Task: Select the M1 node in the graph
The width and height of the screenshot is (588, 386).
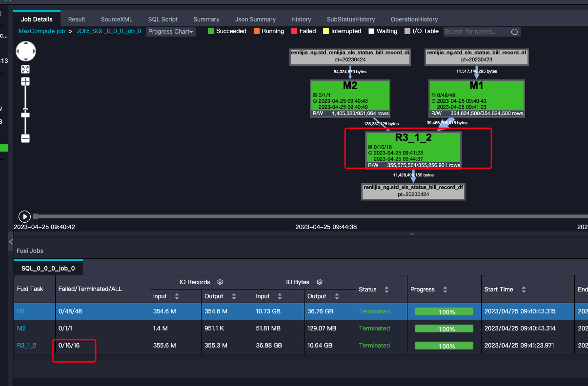Action: click(477, 98)
